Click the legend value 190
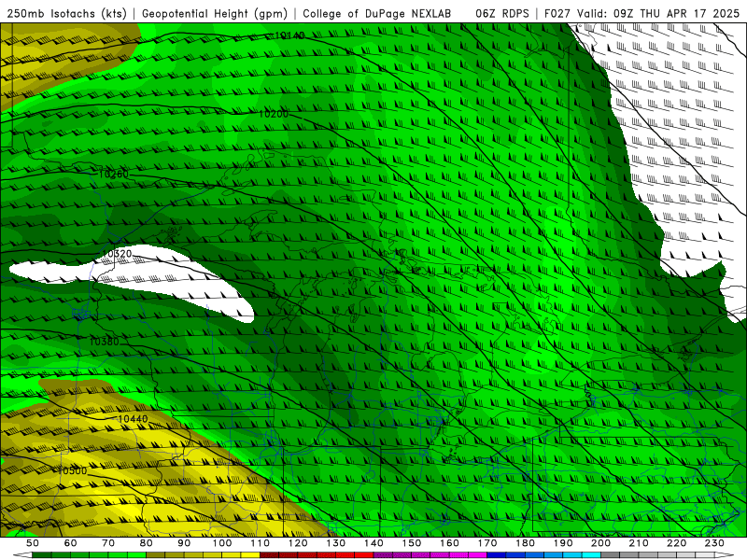Viewport: 747px width, 560px height. click(x=563, y=543)
